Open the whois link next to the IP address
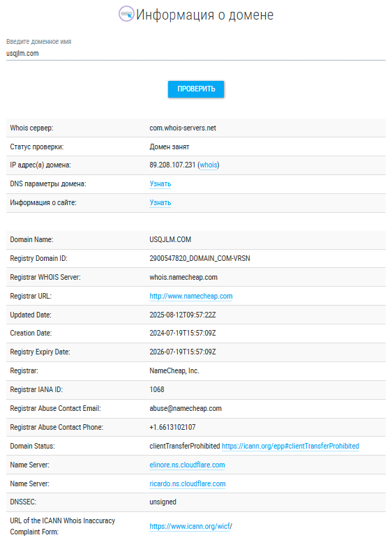 tap(209, 165)
